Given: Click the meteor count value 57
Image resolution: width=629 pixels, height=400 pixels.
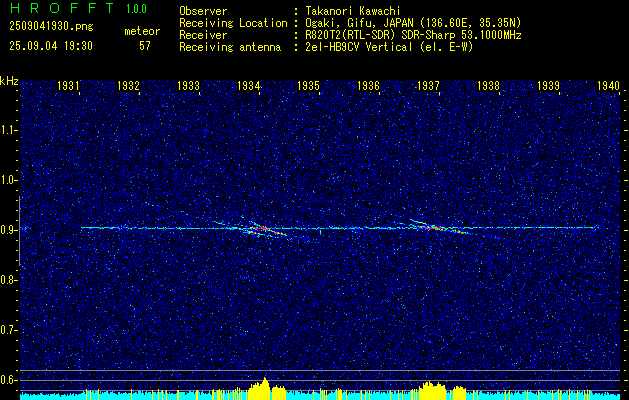Looking at the screenshot, I should click(x=145, y=46).
